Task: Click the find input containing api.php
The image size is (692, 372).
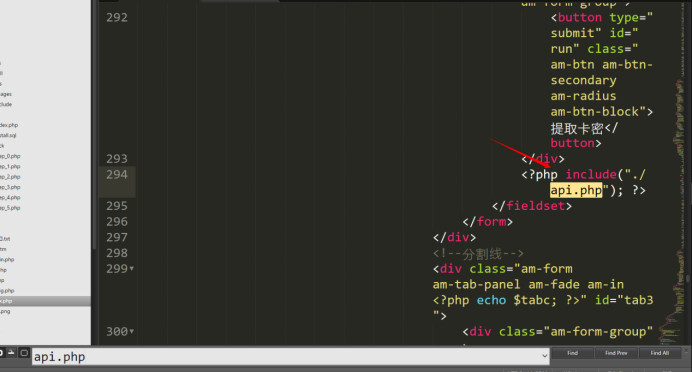Action: [x=290, y=356]
